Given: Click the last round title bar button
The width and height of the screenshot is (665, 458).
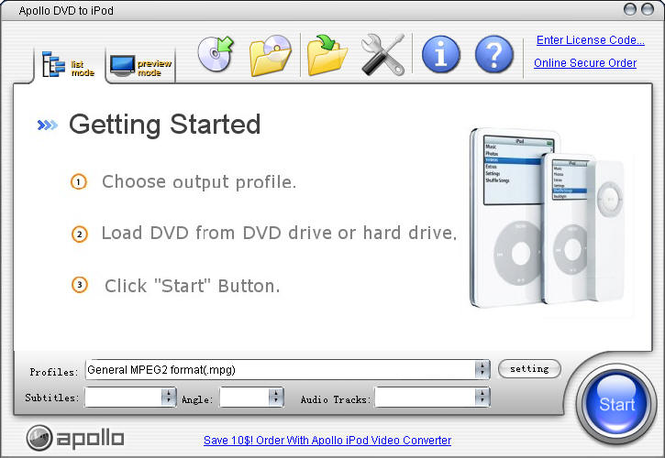Looking at the screenshot, I should (x=647, y=9).
